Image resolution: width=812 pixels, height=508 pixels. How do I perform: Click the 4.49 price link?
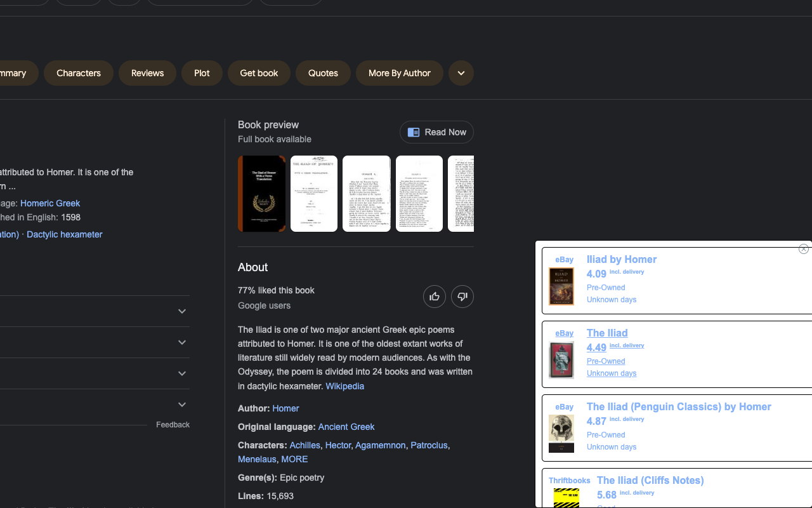click(x=596, y=348)
